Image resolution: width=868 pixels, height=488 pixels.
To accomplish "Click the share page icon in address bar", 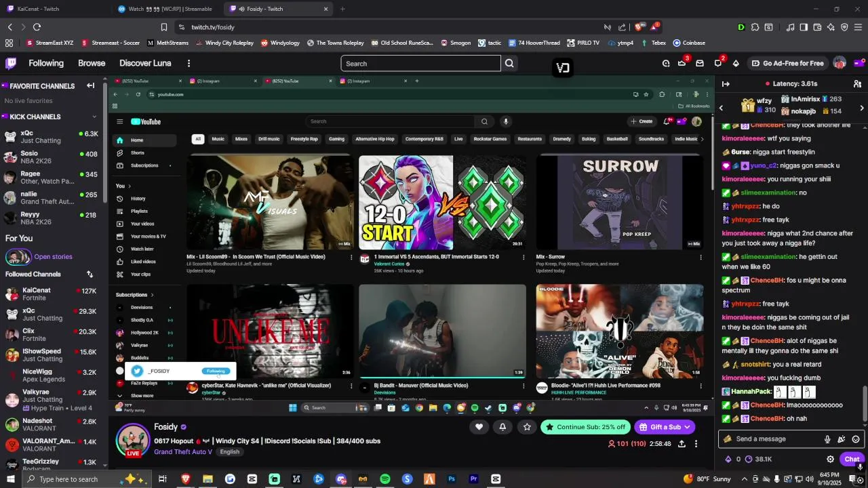I will click(x=622, y=27).
